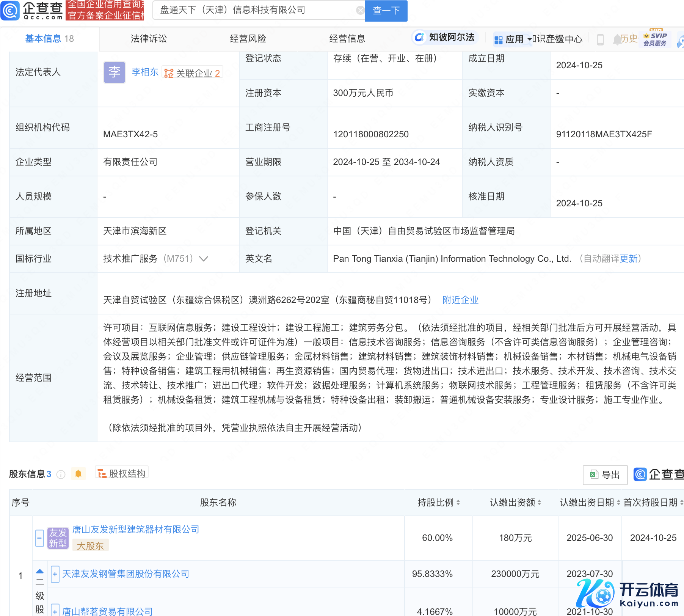This screenshot has height=616, width=684.
Task: Click the 知彼阿尔法 AI assistant icon
Action: 419,37
